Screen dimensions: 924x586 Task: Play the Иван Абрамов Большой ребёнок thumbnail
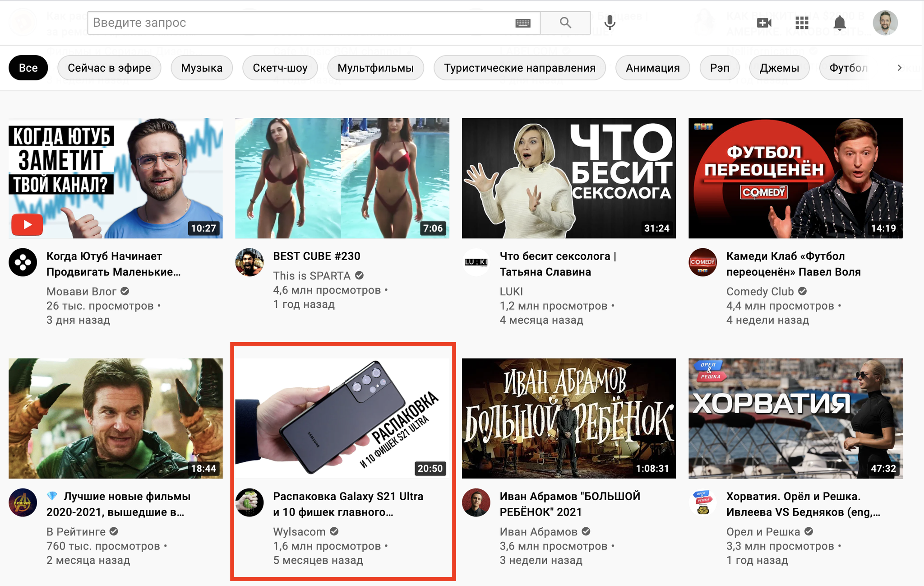point(569,419)
